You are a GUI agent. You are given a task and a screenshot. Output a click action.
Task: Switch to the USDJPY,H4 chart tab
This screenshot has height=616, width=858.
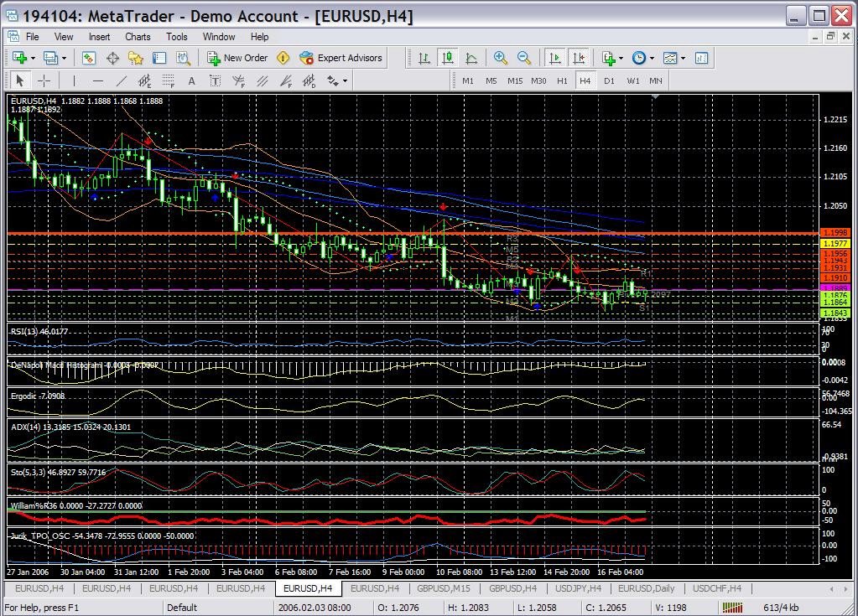[578, 588]
